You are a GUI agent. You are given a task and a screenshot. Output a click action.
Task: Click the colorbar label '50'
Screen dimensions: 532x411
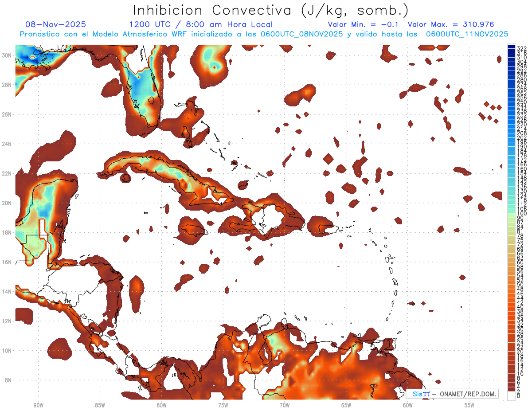click(520, 285)
